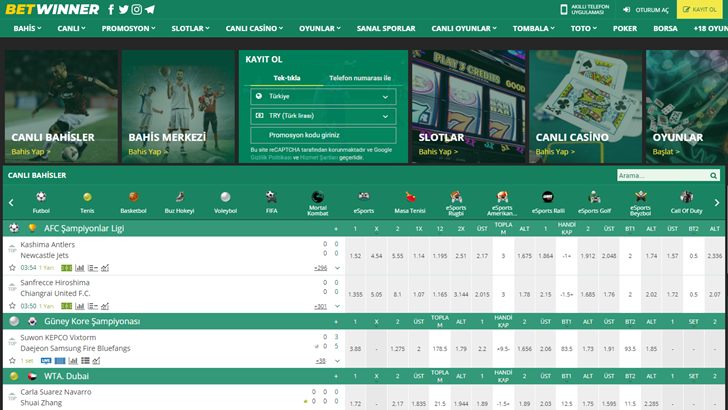Image resolution: width=728 pixels, height=410 pixels.
Task: Open the Betwinner Facebook page icon
Action: click(x=111, y=9)
